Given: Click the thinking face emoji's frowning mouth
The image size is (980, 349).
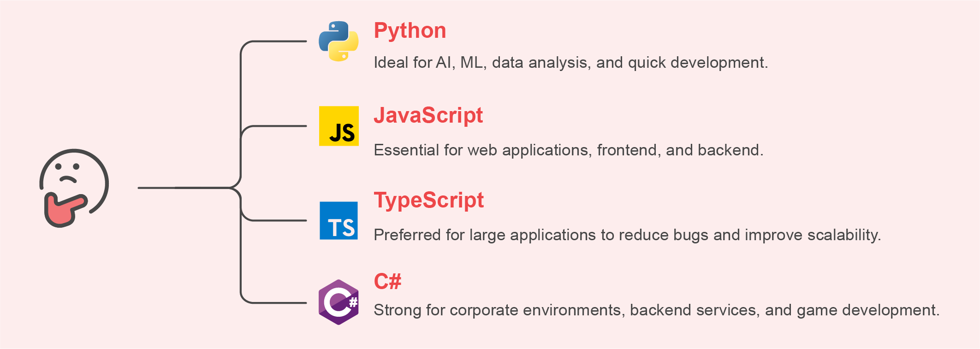Looking at the screenshot, I should point(68,179).
